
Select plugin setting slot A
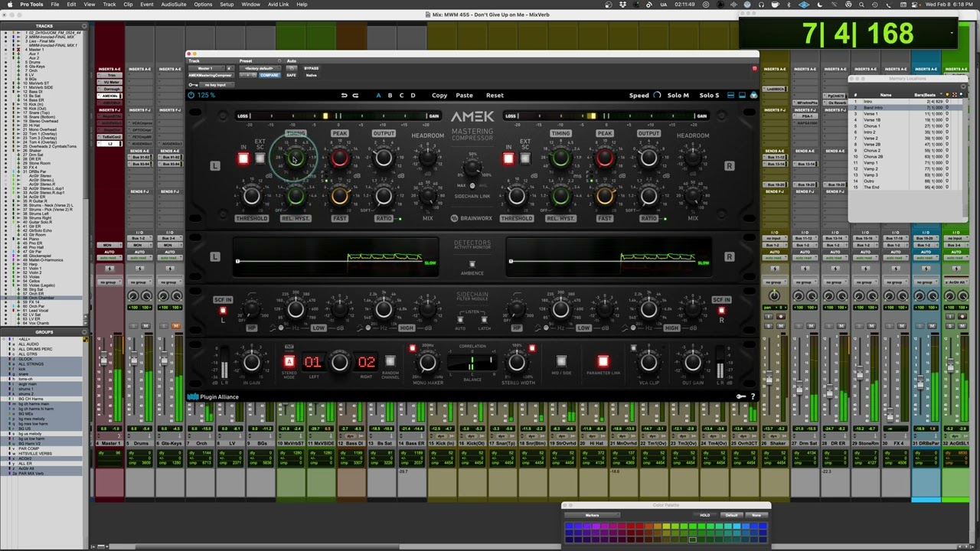click(378, 96)
